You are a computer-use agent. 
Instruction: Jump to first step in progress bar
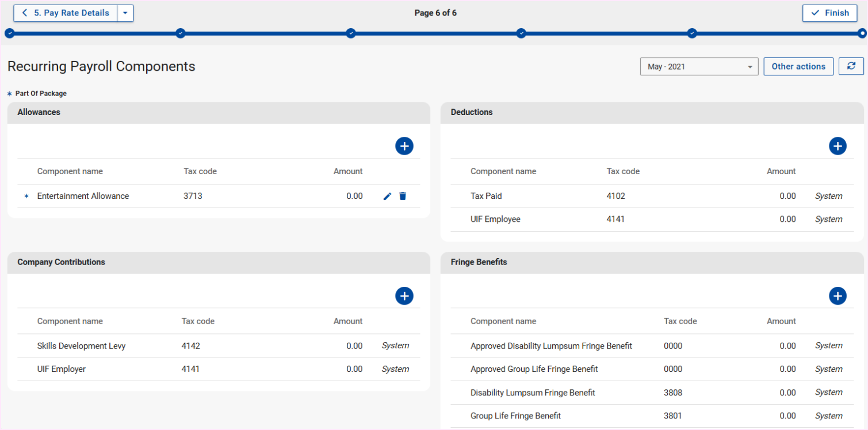click(9, 33)
